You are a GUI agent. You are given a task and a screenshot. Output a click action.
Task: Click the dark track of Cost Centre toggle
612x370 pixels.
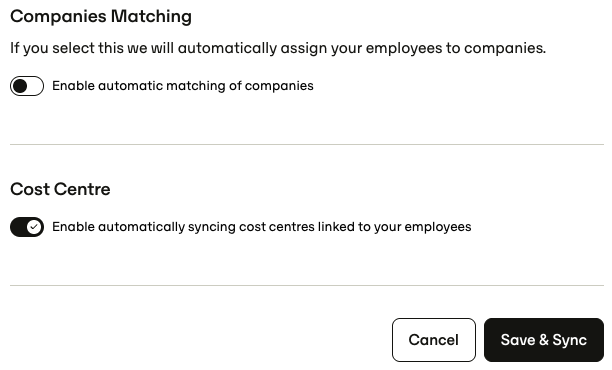tap(19, 227)
